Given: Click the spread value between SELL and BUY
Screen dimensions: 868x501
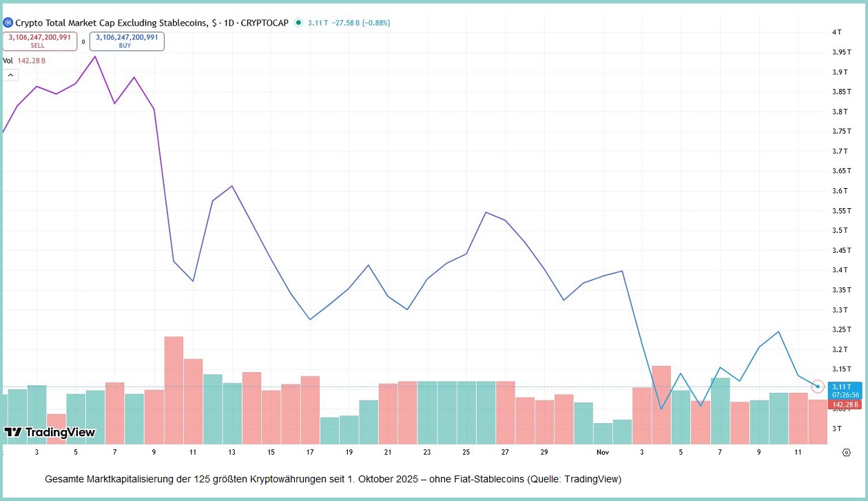Looking at the screenshot, I should (x=83, y=41).
